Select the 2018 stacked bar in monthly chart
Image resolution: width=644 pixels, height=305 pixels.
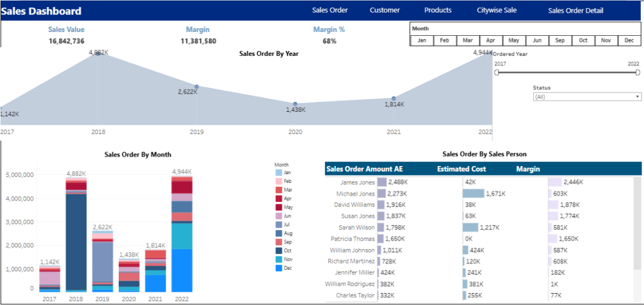click(x=77, y=236)
